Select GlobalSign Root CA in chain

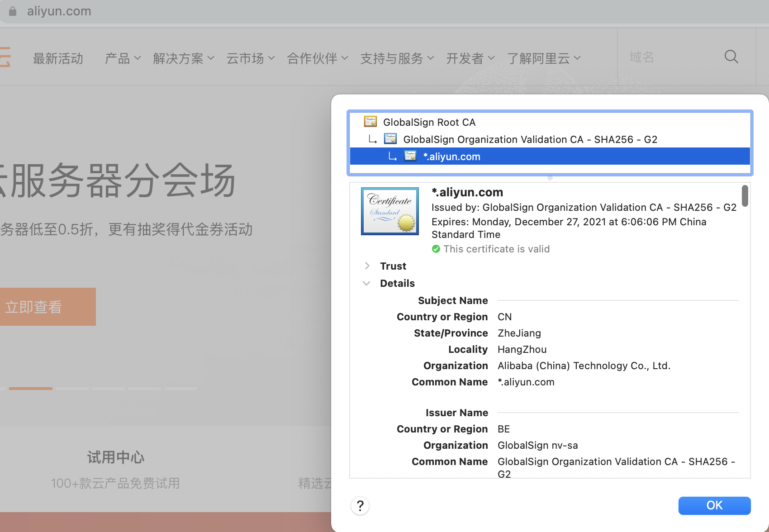[x=550, y=122]
